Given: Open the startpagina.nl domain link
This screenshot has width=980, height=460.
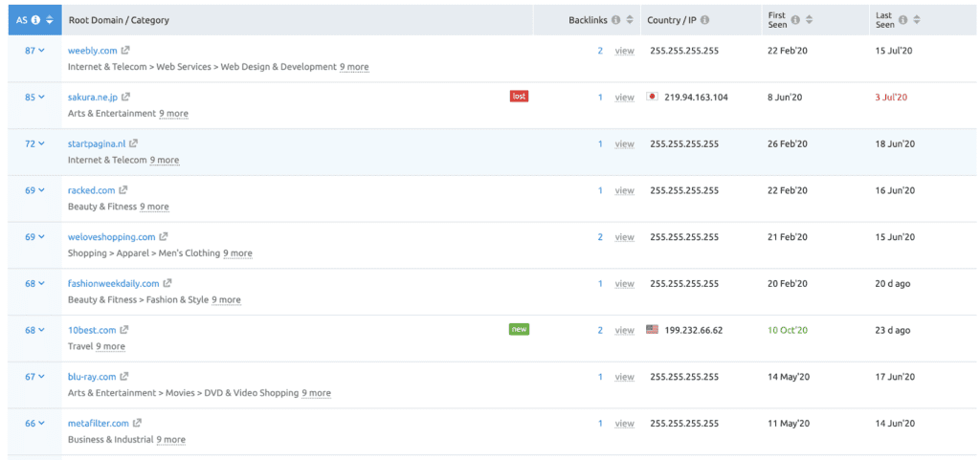Looking at the screenshot, I should pos(97,143).
